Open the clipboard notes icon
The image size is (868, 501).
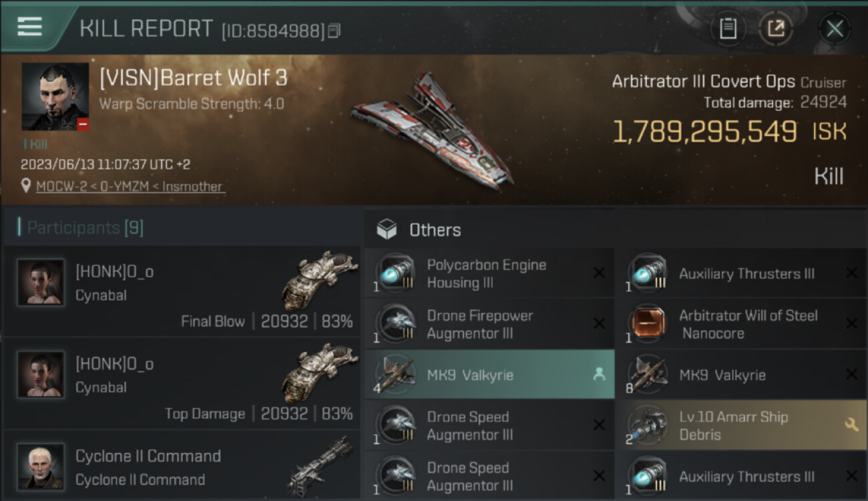[728, 28]
